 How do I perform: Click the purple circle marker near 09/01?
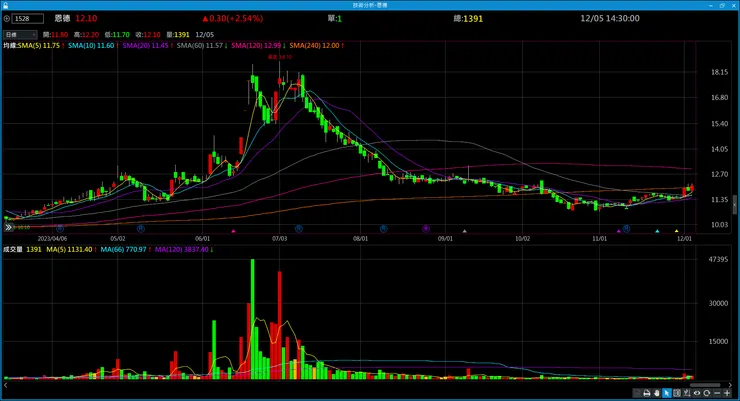click(426, 228)
